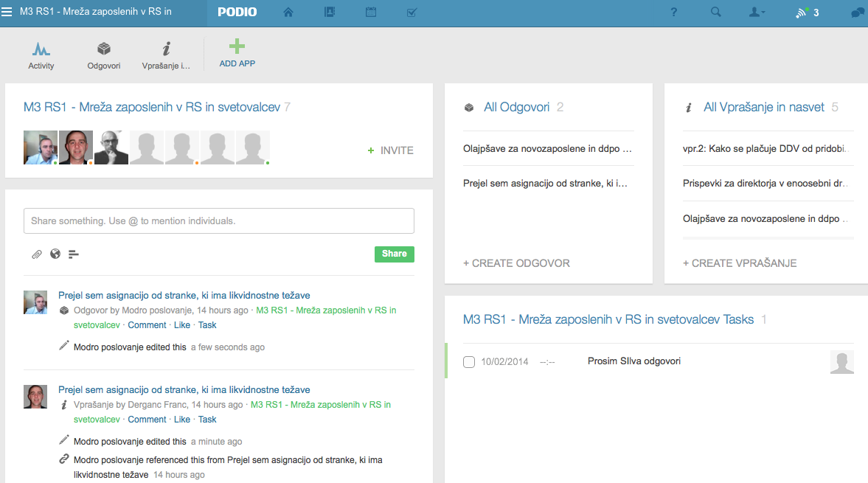Screen dimensions: 868x483
Task: Open notifications feed with 3 alerts
Action: click(x=806, y=13)
